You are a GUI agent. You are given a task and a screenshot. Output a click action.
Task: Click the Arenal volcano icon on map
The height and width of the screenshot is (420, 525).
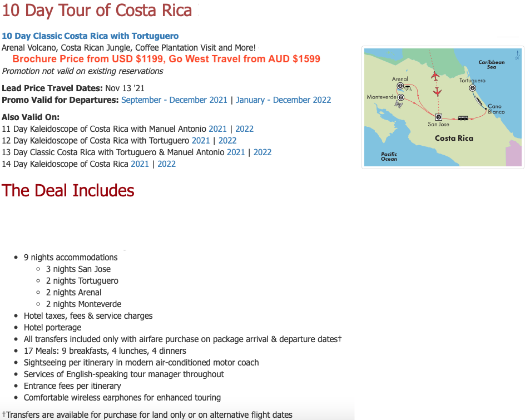click(408, 88)
